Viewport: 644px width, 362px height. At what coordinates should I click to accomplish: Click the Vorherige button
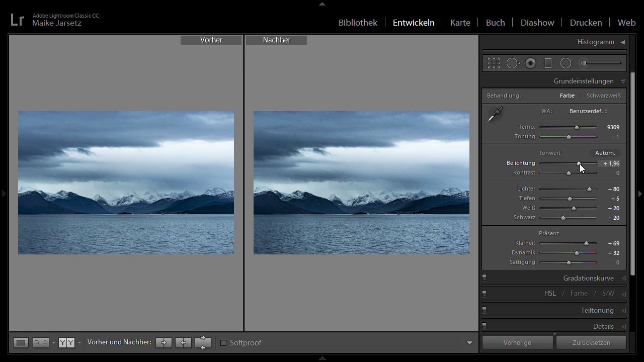(517, 342)
